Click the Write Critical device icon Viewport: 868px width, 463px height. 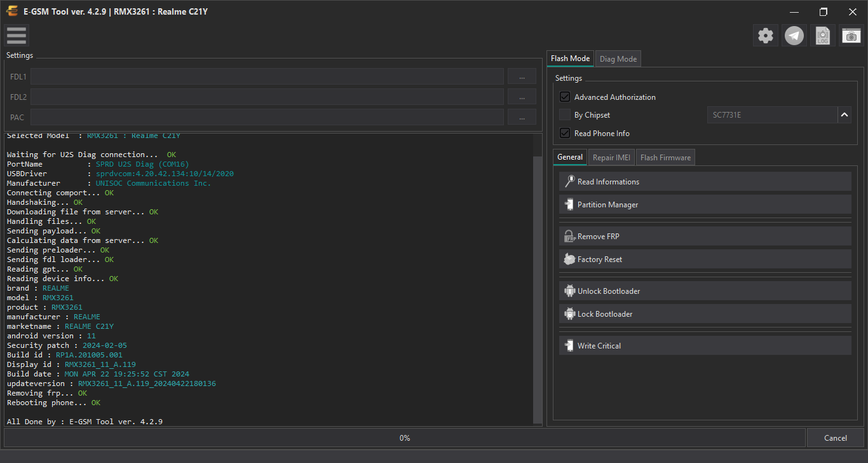(x=569, y=345)
